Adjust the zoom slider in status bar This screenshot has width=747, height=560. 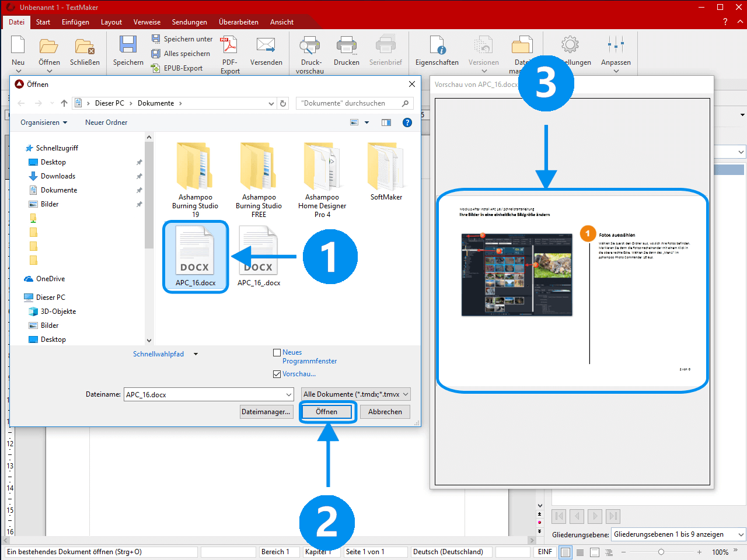(x=661, y=552)
